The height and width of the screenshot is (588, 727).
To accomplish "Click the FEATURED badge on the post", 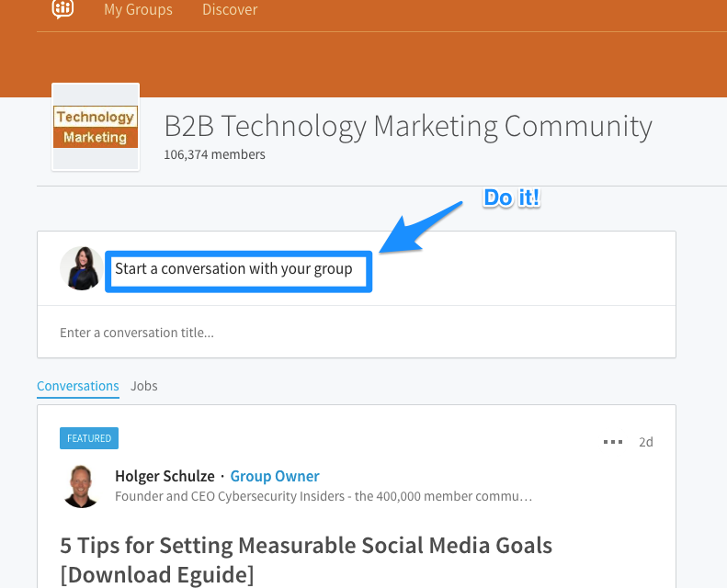I will point(89,438).
